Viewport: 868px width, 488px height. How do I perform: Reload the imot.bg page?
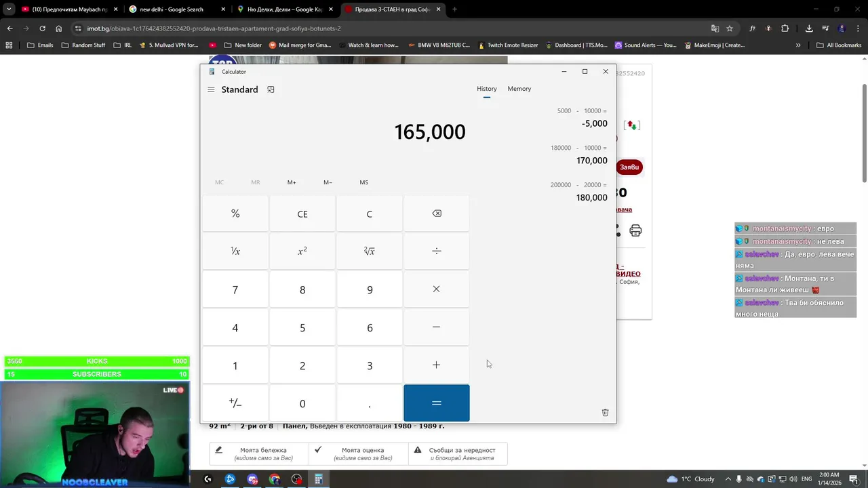tap(42, 28)
